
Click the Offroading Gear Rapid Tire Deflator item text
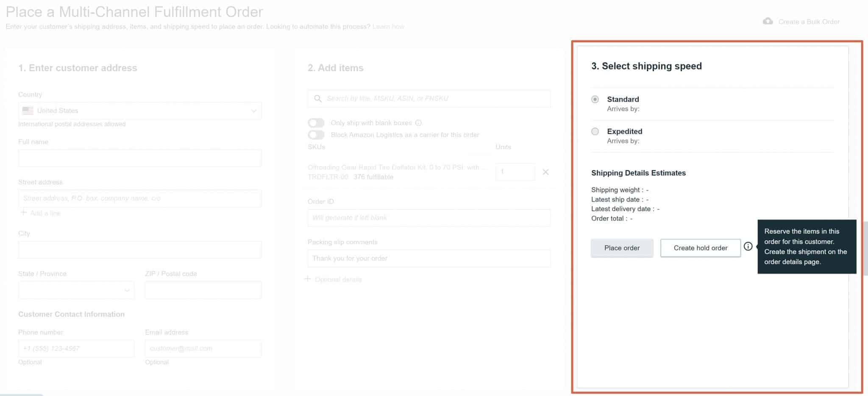(x=397, y=167)
